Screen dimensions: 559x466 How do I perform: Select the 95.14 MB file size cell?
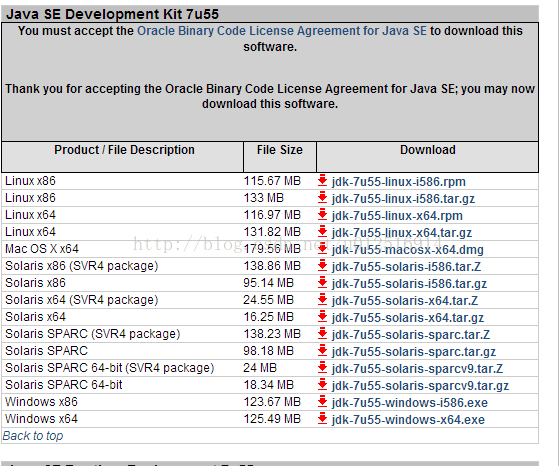(269, 283)
